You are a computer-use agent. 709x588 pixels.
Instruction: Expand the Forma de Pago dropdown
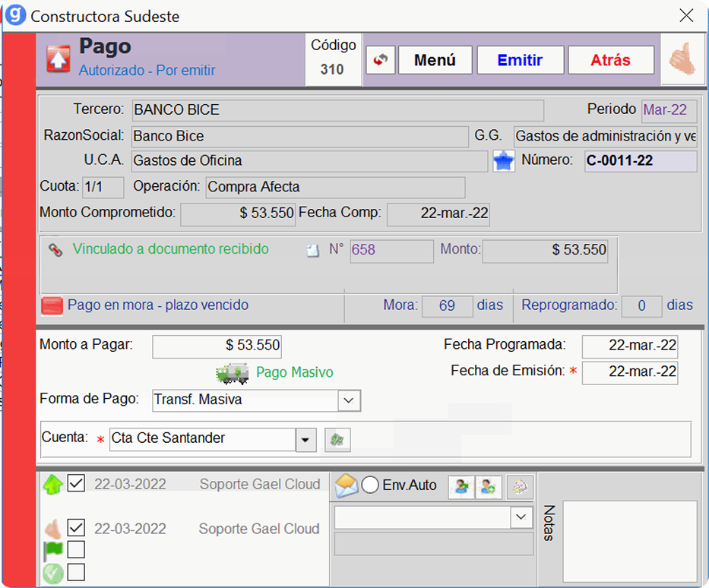[x=349, y=400]
